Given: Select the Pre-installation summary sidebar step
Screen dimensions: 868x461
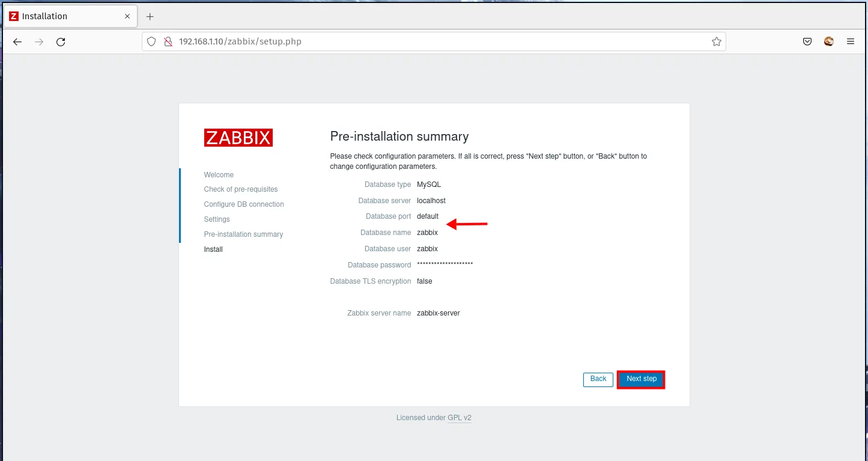Looking at the screenshot, I should coord(243,234).
